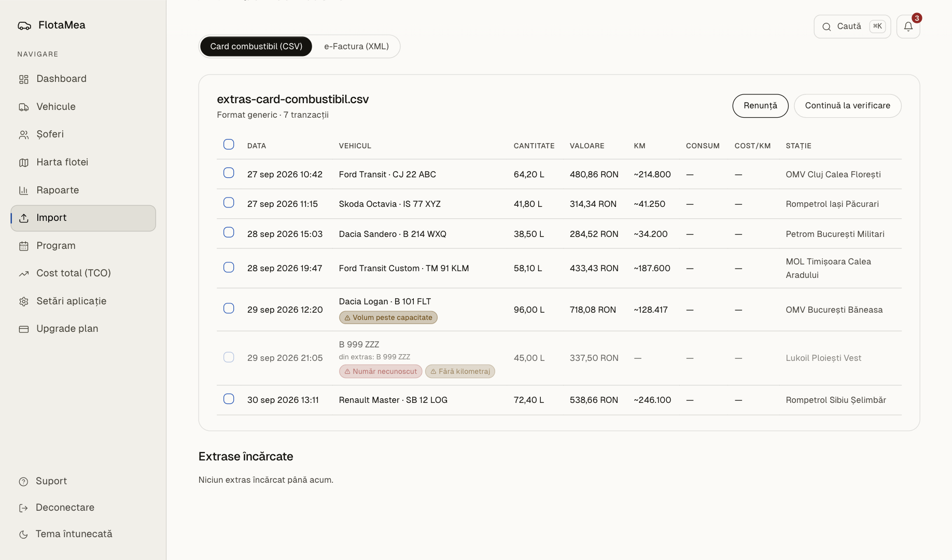Click the Cost total trend icon
952x560 pixels.
click(24, 274)
